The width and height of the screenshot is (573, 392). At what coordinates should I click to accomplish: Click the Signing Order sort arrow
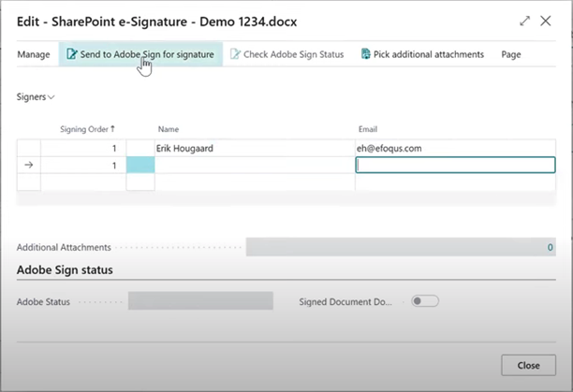[x=114, y=128]
